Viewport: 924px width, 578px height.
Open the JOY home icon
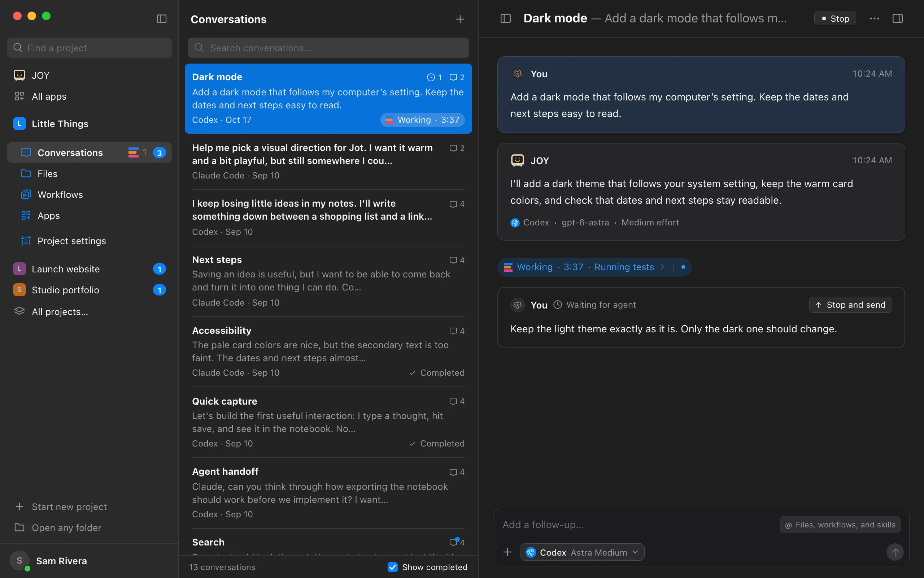(x=19, y=75)
